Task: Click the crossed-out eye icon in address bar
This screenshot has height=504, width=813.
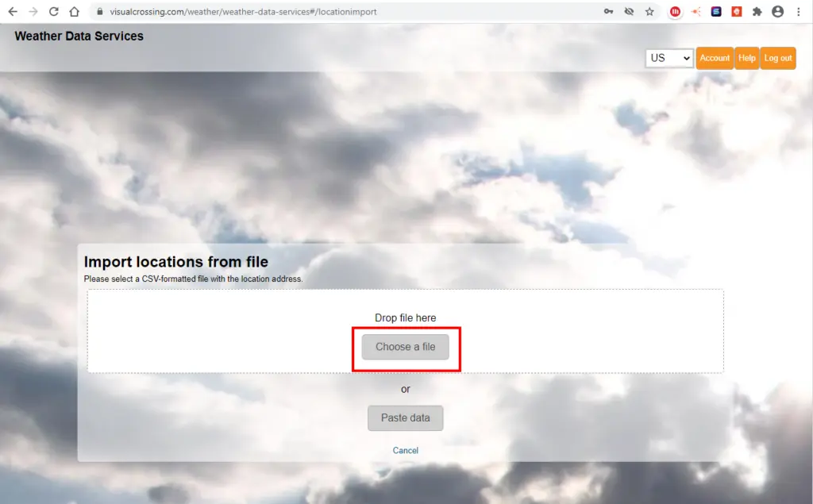Action: pyautogui.click(x=630, y=12)
